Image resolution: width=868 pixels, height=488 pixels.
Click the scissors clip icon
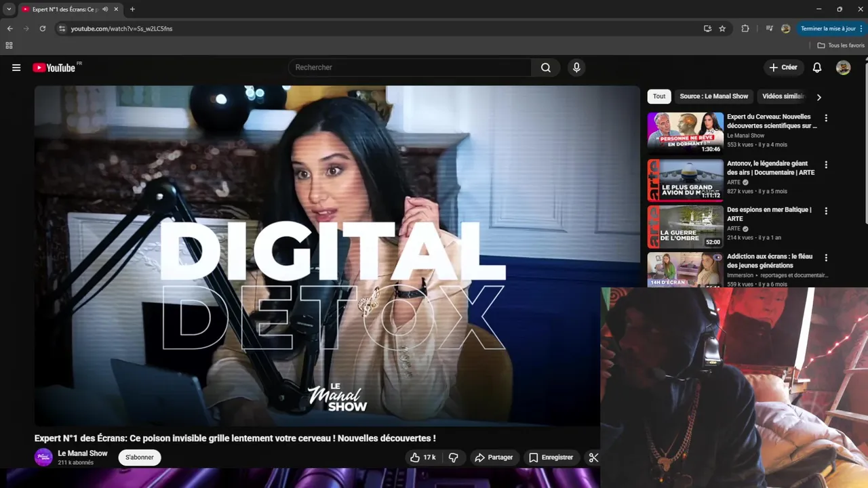click(592, 457)
